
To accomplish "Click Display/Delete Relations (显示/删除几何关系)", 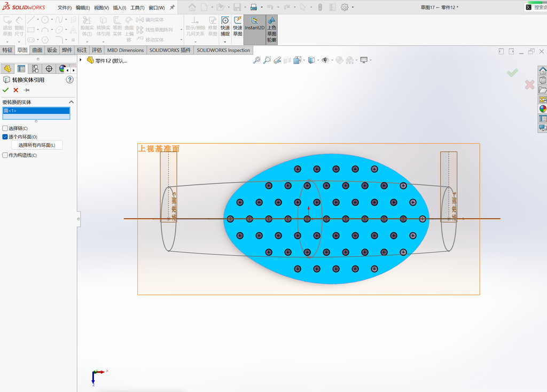I will coord(195,26).
